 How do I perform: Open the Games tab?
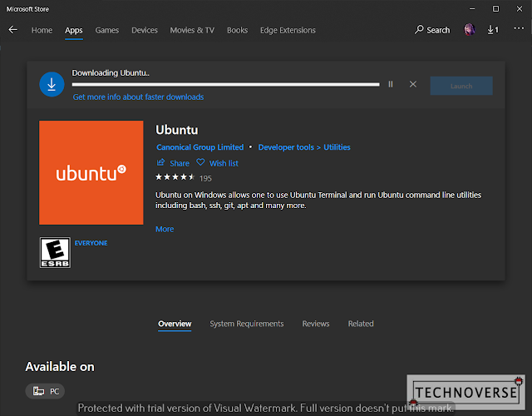click(107, 30)
